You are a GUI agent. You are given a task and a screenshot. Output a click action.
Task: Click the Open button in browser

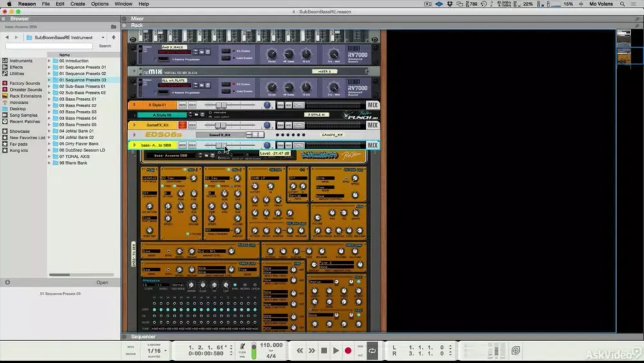click(102, 282)
